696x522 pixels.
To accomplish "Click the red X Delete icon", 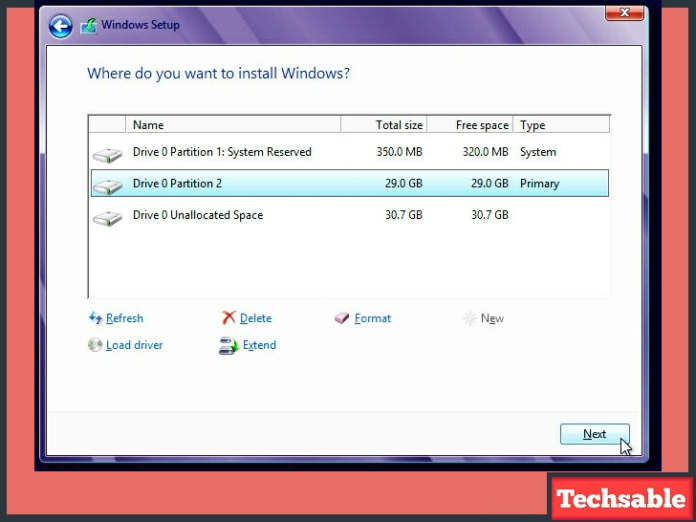I will 229,317.
